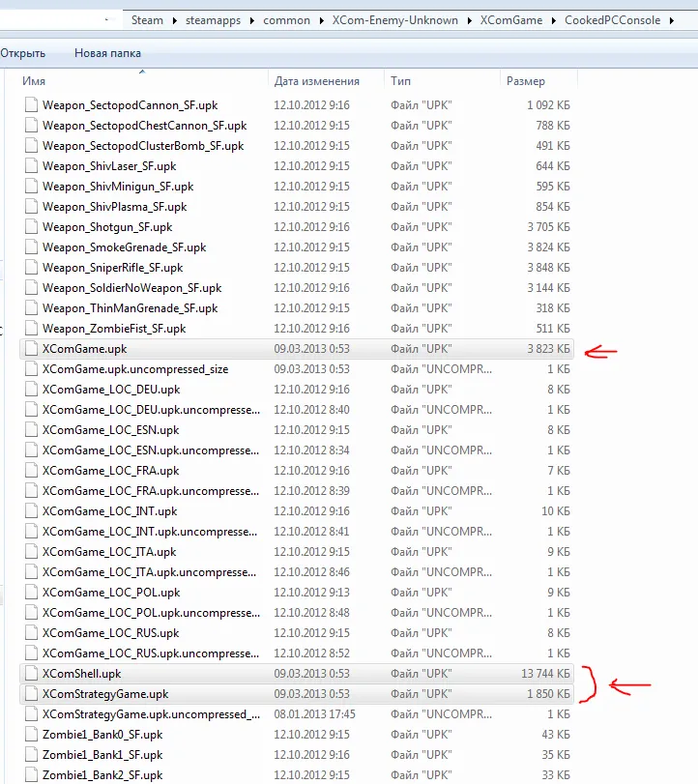698x784 pixels.
Task: Click the file icon of Weapon_ZombieFist_SF.upk
Action: tap(31, 329)
